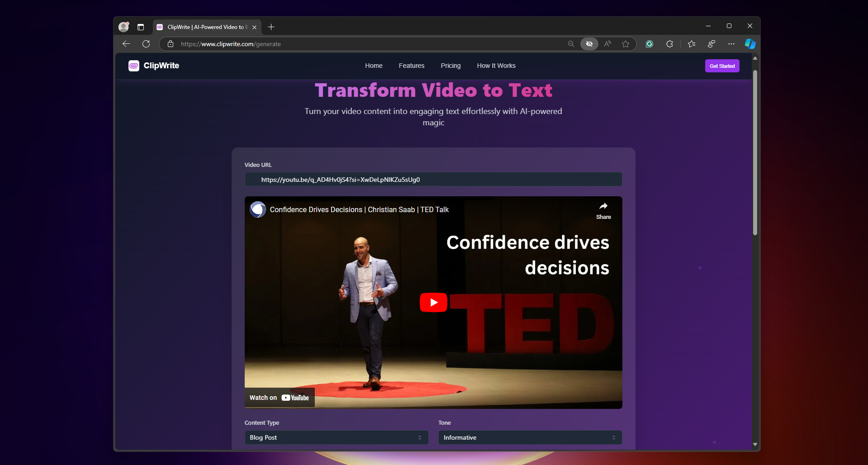Go back to the previous page
This screenshot has width=868, height=465.
point(126,44)
